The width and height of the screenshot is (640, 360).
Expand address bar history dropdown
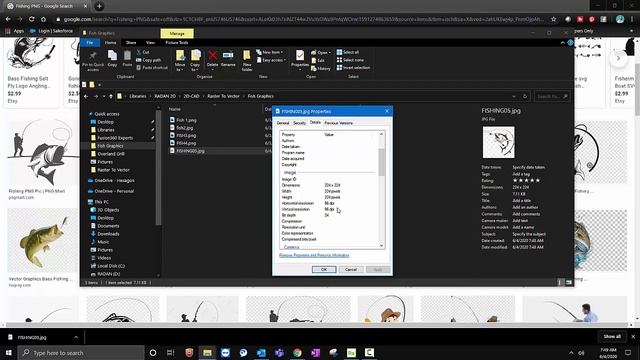tap(514, 96)
